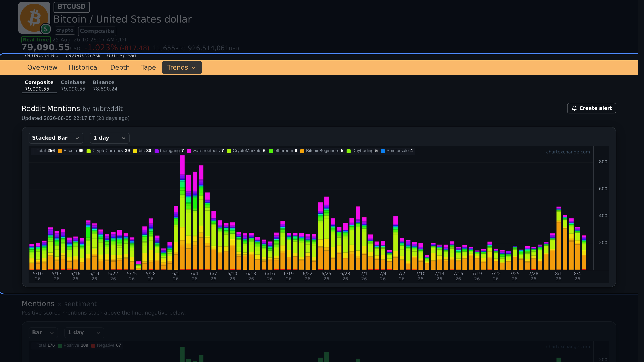Toggle the wallstreetbets legend entry
This screenshot has height=362, width=644.
tap(205, 151)
